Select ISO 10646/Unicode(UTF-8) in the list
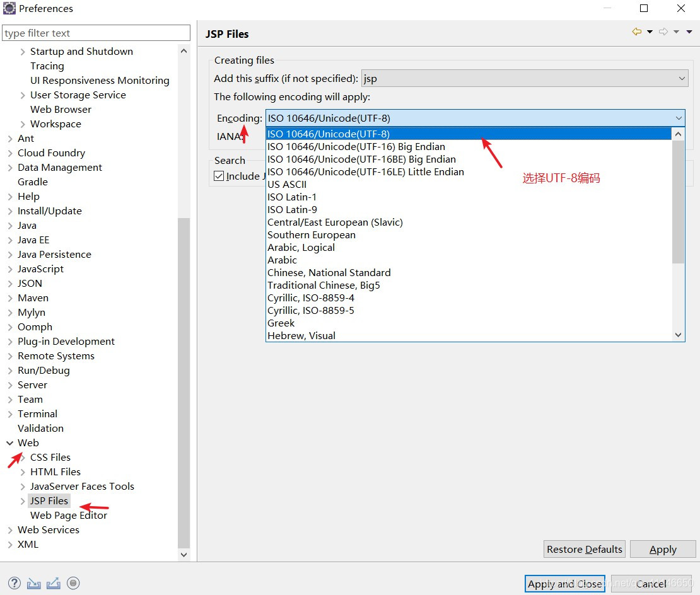Viewport: 700px width, 595px height. (x=469, y=134)
